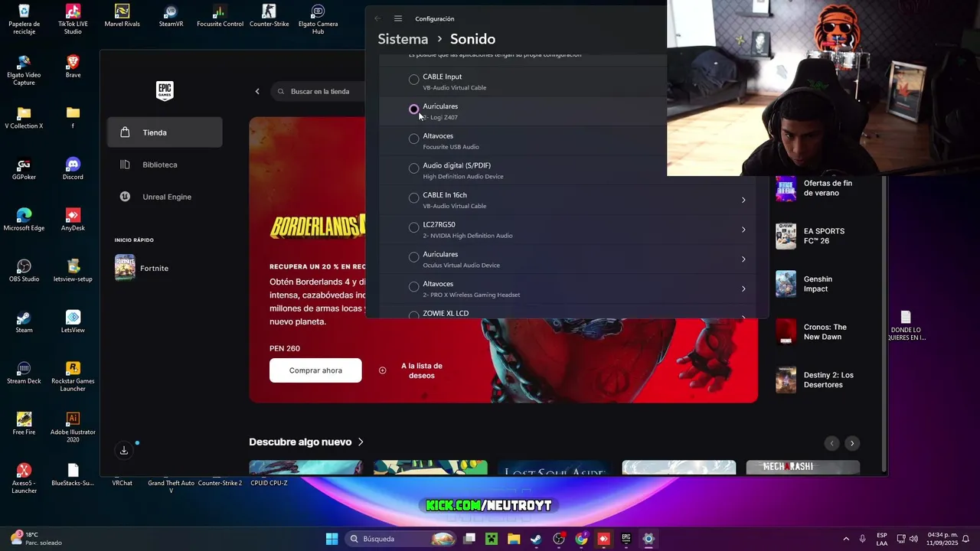Open AnyDesk desktop icon
This screenshot has width=980, height=551.
(x=73, y=220)
